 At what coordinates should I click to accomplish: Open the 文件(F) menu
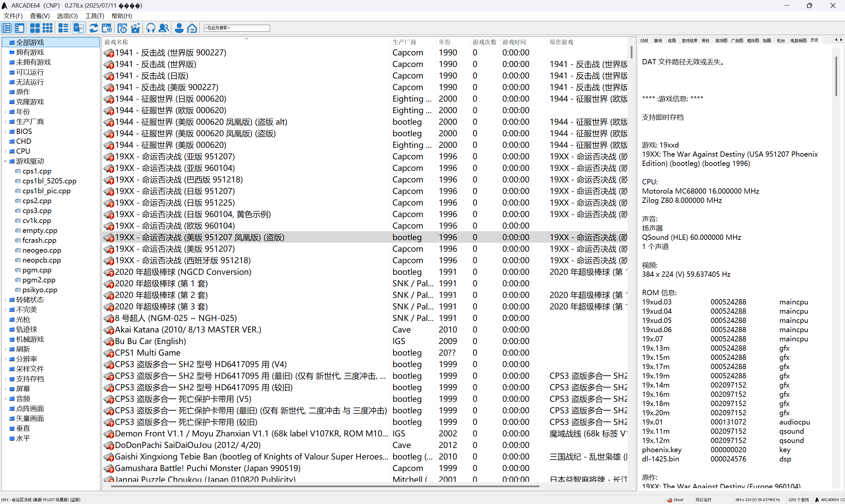[x=13, y=16]
